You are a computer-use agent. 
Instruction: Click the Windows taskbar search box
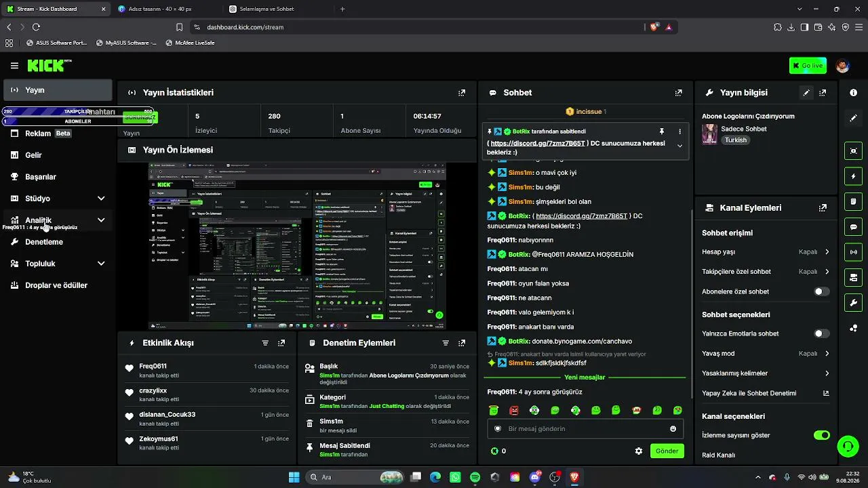[x=354, y=477]
